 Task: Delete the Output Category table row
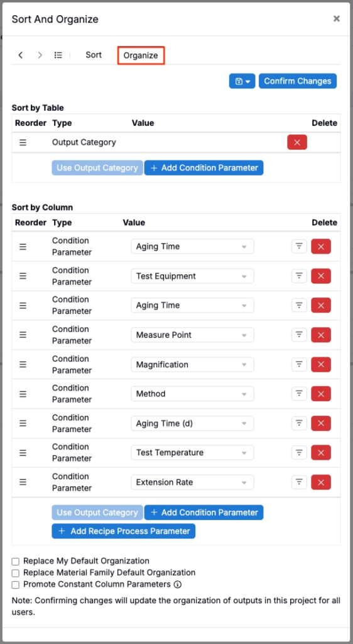(x=297, y=143)
